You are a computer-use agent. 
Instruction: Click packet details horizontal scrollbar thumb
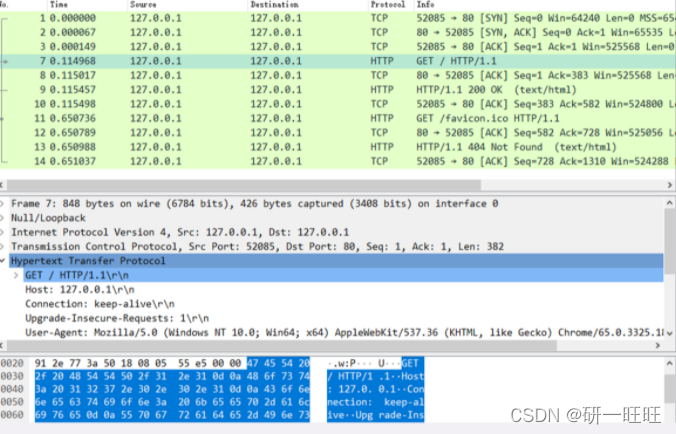coord(282,346)
